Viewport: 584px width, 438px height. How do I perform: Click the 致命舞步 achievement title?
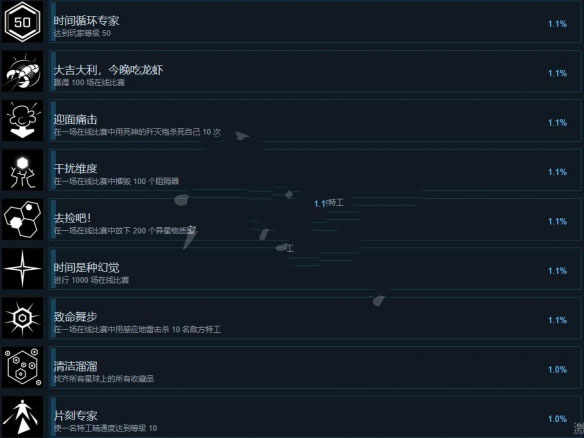(x=75, y=317)
